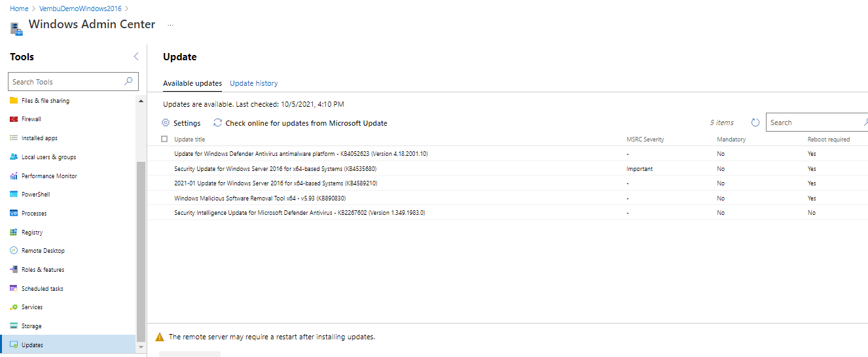Open Local users & groups label
868x357 pixels.
(x=49, y=157)
